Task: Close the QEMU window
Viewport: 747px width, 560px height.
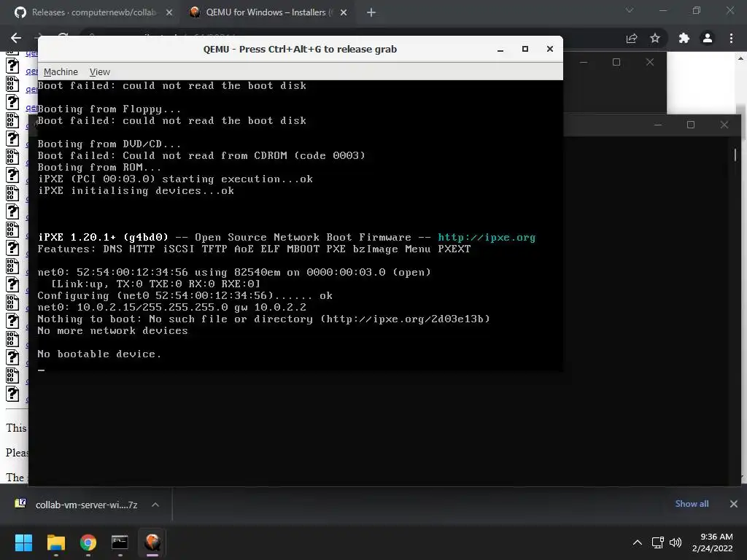Action: (550, 49)
